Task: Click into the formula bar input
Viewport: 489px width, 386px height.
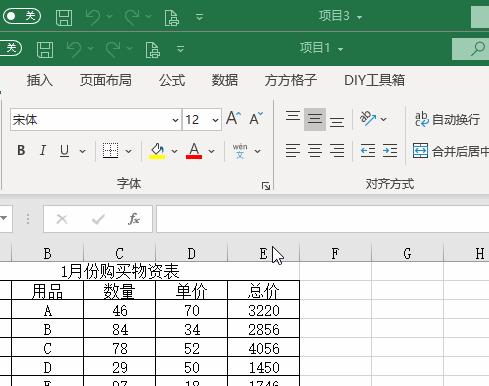Action: click(x=323, y=219)
